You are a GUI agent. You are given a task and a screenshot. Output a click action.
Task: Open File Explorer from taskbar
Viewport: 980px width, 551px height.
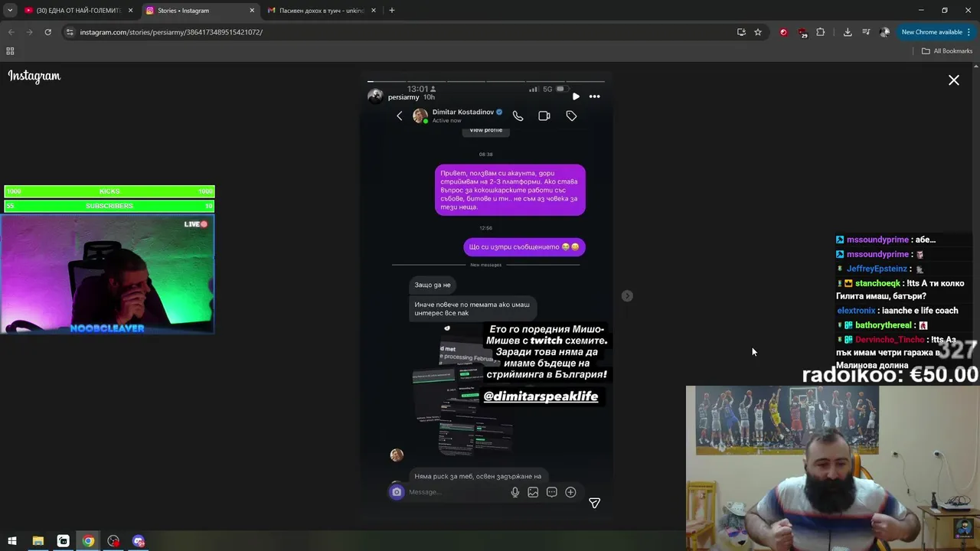pos(38,541)
